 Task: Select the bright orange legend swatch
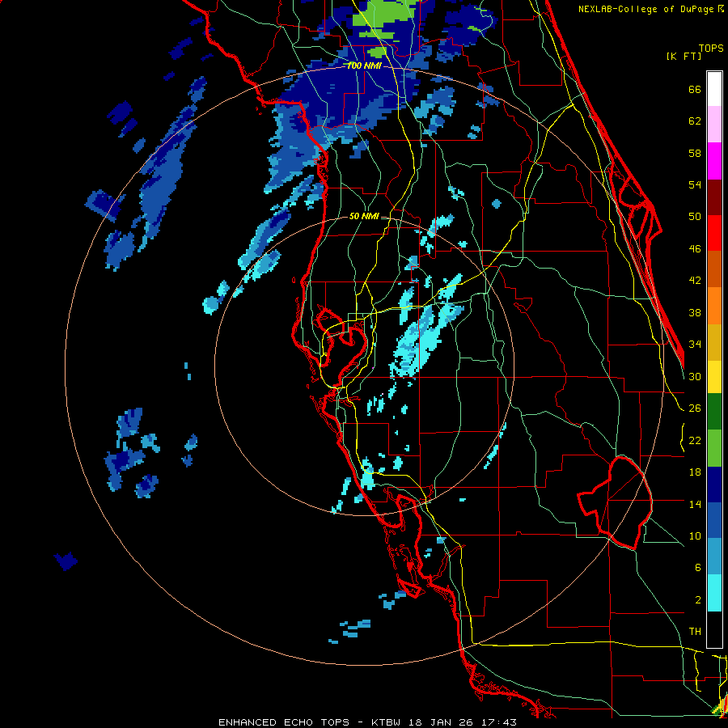[714, 306]
